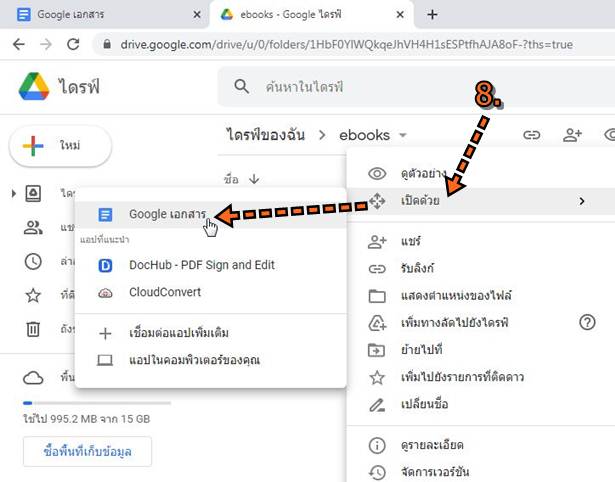Click the ใหม่ (New) button
The height and width of the screenshot is (482, 615).
(x=60, y=146)
